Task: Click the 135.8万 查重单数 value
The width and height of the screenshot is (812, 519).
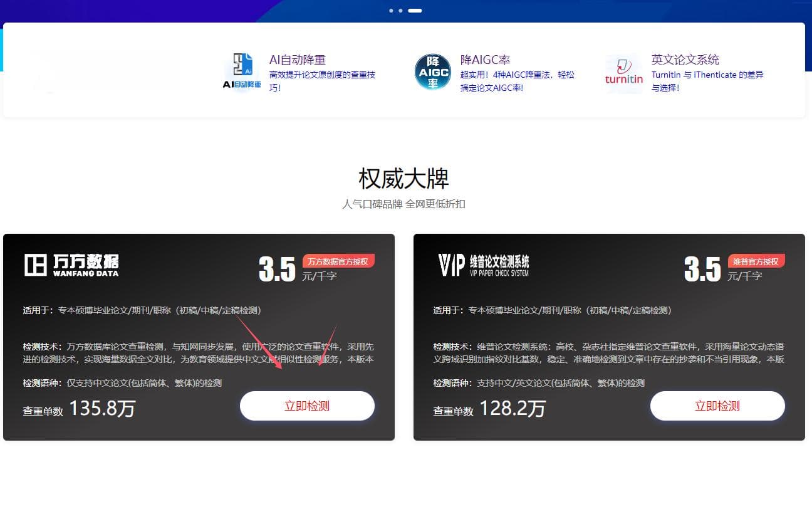Action: pyautogui.click(x=102, y=409)
